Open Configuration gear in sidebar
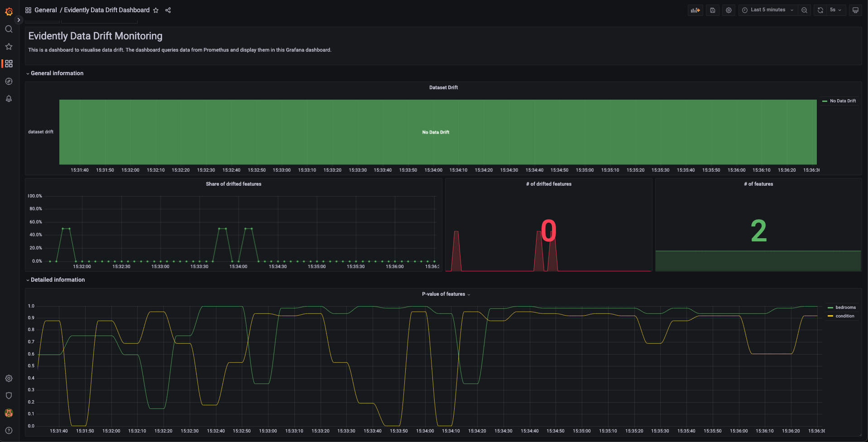Image resolution: width=868 pixels, height=442 pixels. tap(9, 378)
